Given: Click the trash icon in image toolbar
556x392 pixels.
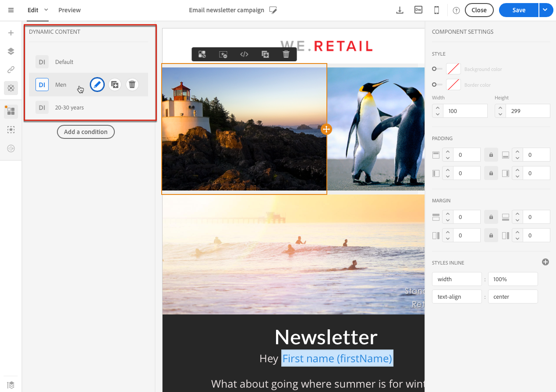Looking at the screenshot, I should [286, 54].
